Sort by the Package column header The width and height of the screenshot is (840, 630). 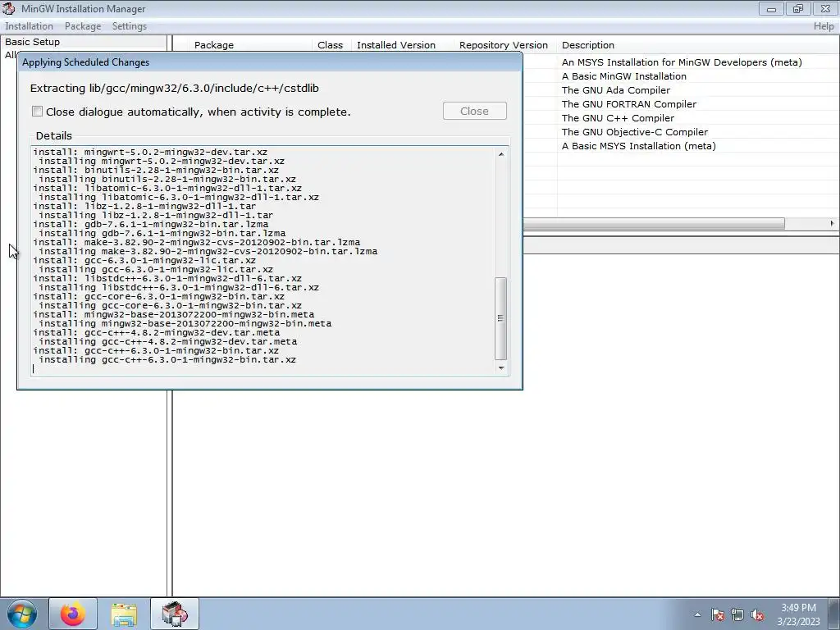(214, 45)
